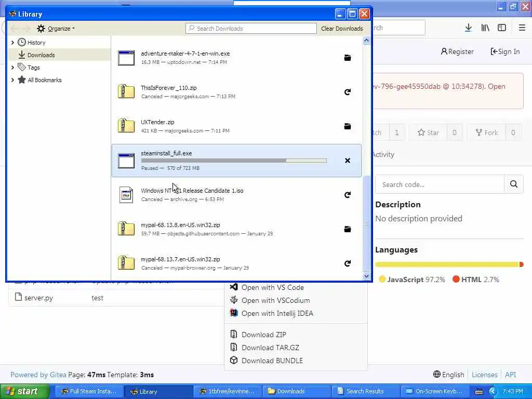Click the Powered by Gitea link
532x399 pixels.
click(x=38, y=375)
